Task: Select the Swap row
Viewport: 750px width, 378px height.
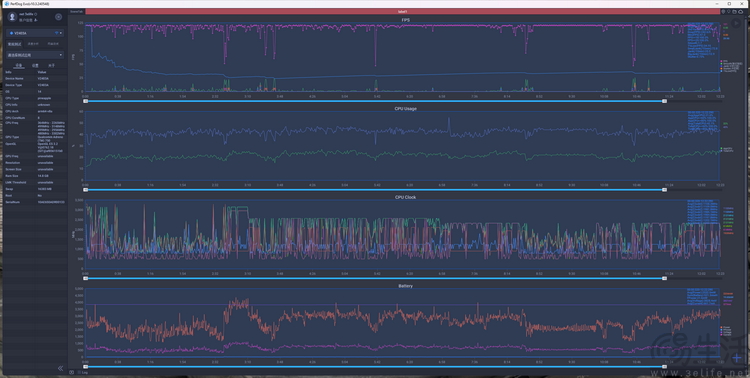Action: click(35, 189)
